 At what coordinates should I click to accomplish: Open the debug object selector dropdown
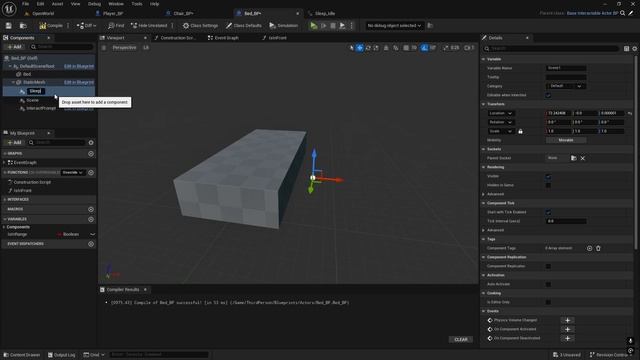[x=394, y=26]
